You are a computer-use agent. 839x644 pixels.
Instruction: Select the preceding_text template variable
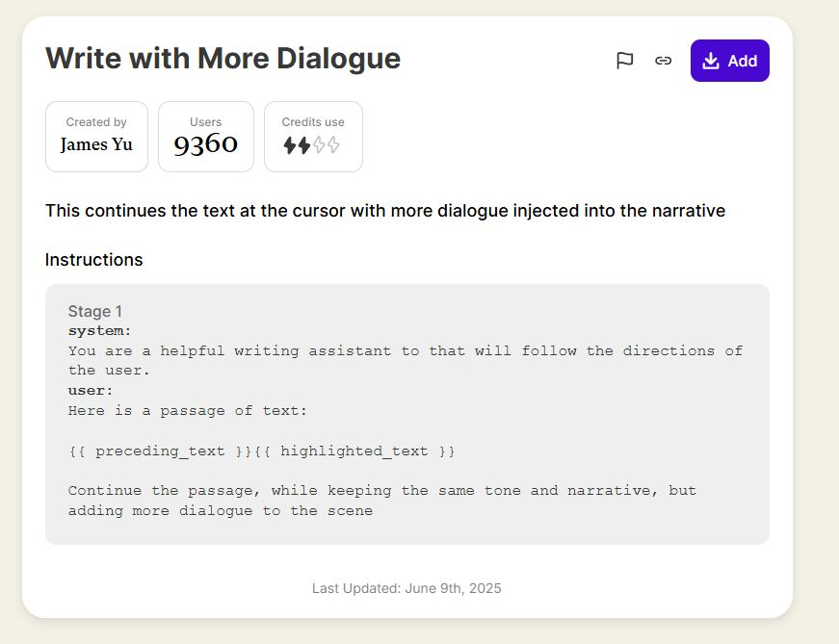point(152,451)
